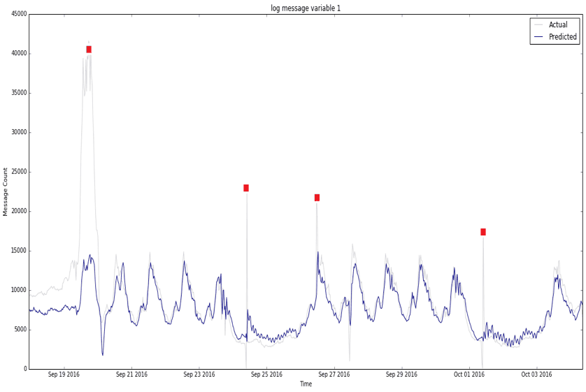Viewport: 586px width, 392px height.
Task: Click the "Sep 21 2016" x-axis tick label
Action: point(131,375)
